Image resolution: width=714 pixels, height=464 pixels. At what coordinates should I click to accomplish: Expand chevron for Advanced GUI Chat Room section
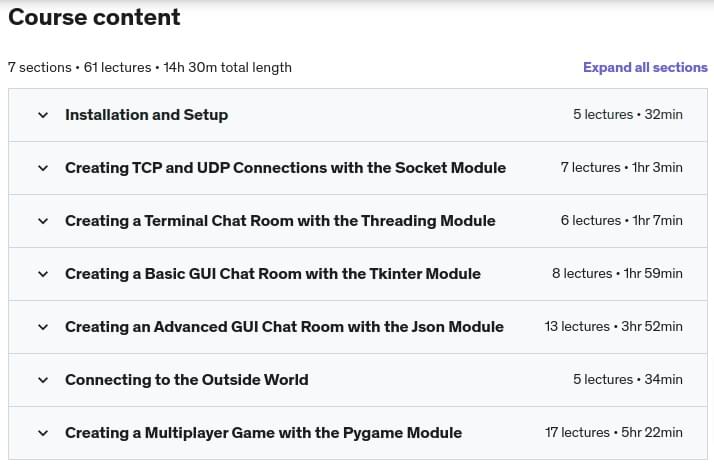[x=42, y=327]
